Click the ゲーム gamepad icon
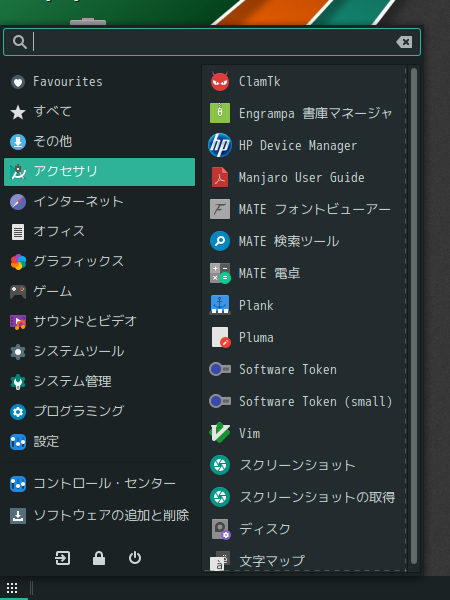450x600 pixels. (x=18, y=292)
